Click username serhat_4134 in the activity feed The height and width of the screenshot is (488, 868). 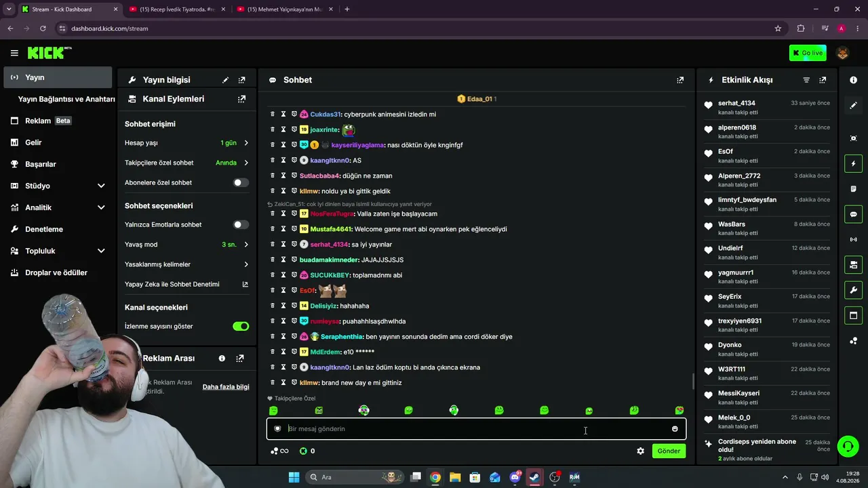click(736, 103)
